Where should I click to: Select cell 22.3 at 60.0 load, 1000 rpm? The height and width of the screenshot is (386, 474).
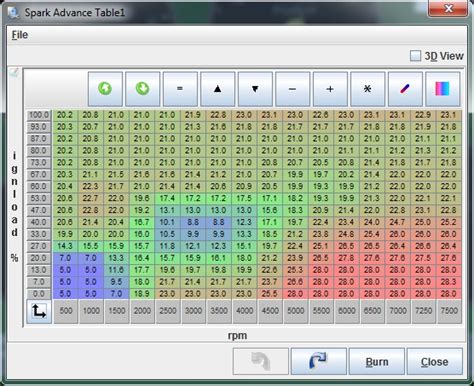(x=91, y=186)
